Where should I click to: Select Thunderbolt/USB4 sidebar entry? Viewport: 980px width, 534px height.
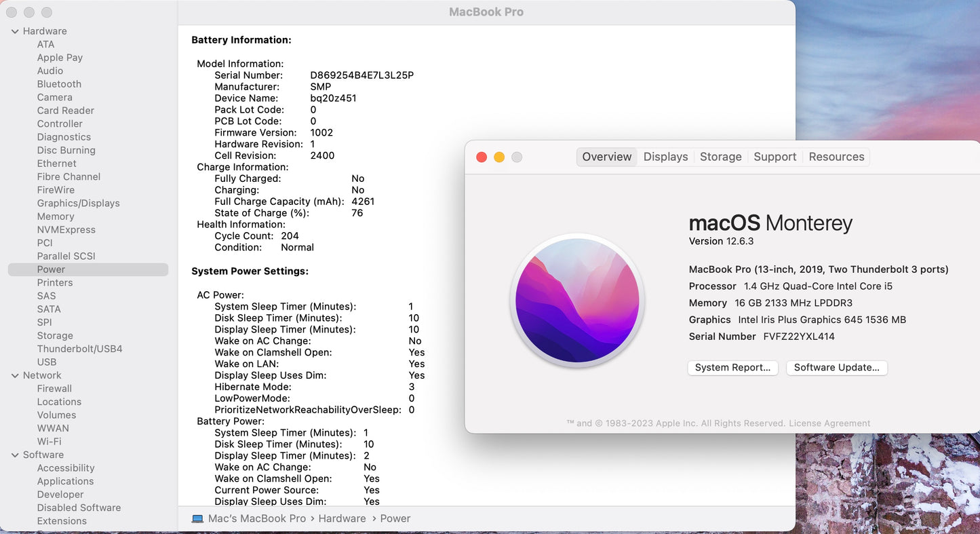(79, 349)
